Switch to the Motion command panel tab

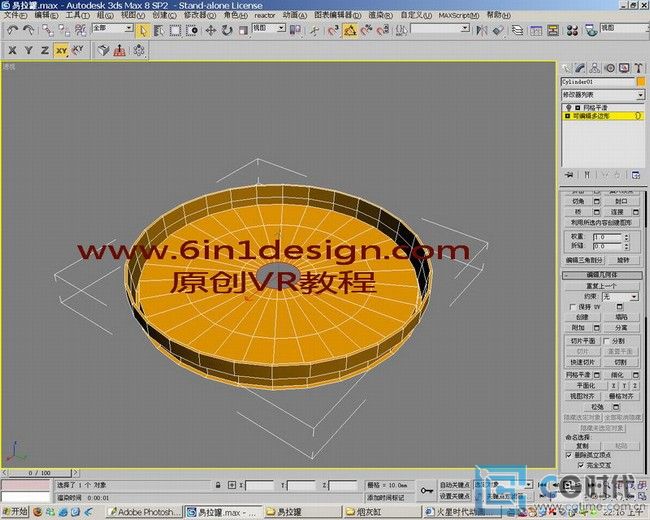610,68
